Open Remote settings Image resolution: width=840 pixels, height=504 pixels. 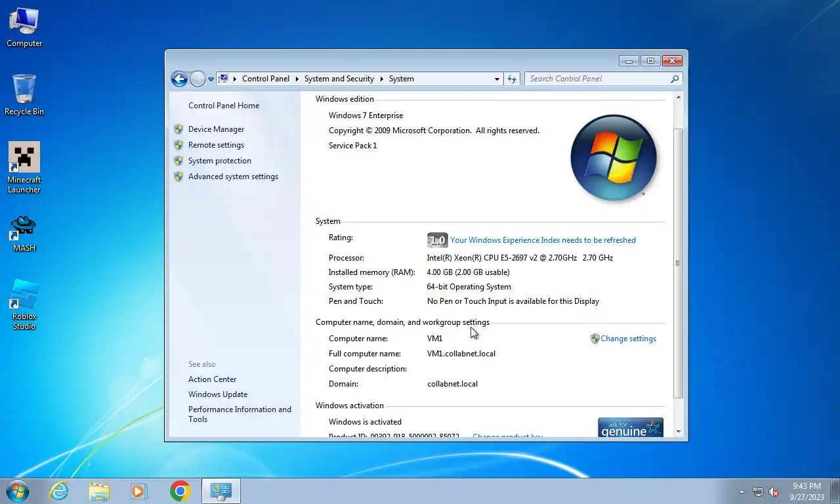tap(216, 145)
